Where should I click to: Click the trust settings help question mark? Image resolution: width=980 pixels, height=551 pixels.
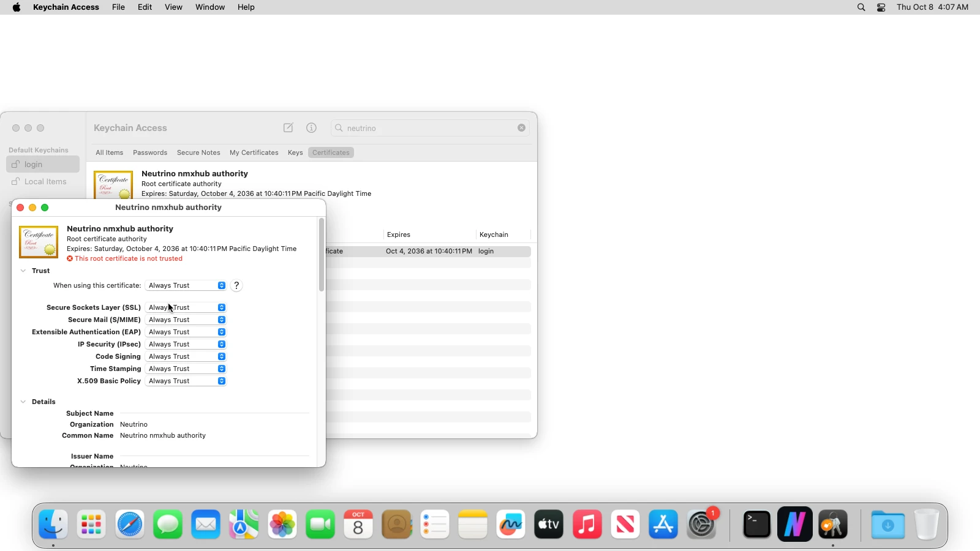pos(236,285)
